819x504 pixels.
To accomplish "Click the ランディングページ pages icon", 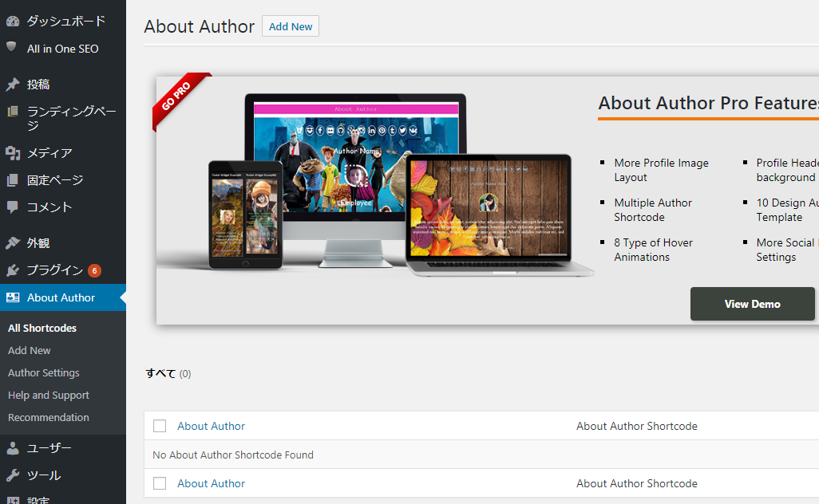I will 13,111.
